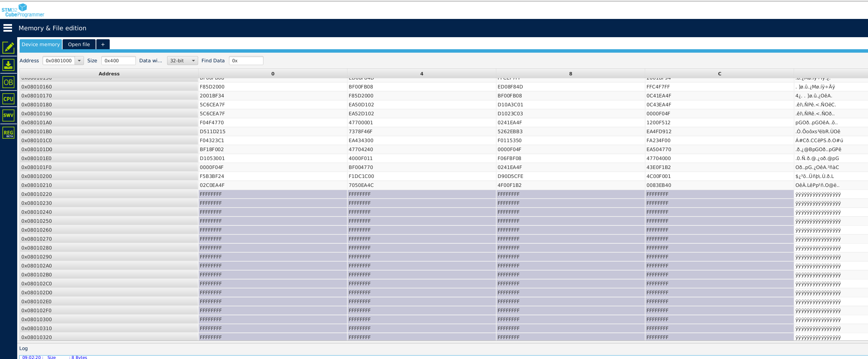Image resolution: width=868 pixels, height=359 pixels.
Task: Select cell FA234F00 value
Action: (719, 140)
